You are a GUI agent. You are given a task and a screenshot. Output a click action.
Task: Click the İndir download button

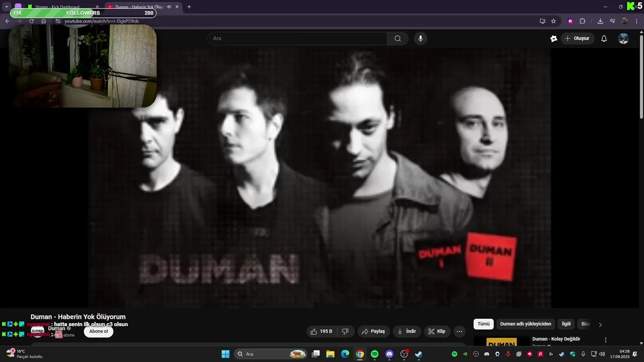(407, 331)
